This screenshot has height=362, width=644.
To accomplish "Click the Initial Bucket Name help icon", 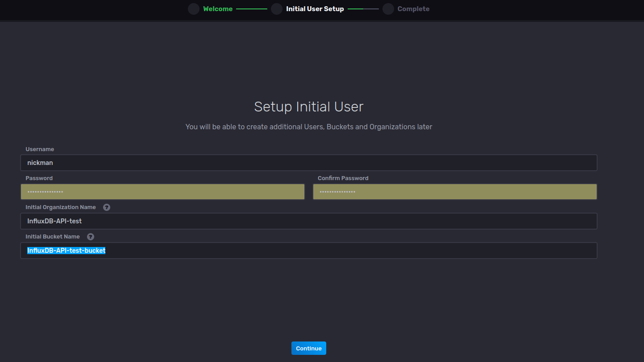I will [x=90, y=237].
